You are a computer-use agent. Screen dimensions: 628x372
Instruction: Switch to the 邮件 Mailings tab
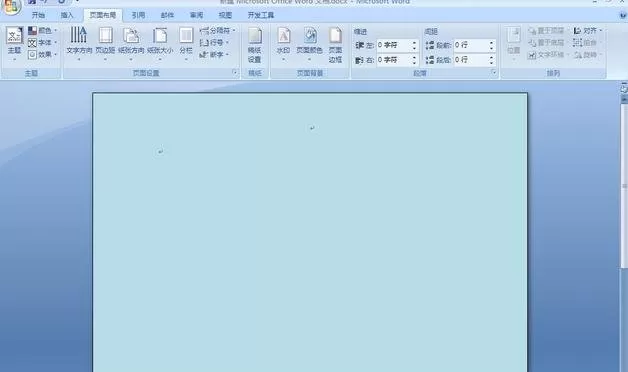pos(167,15)
